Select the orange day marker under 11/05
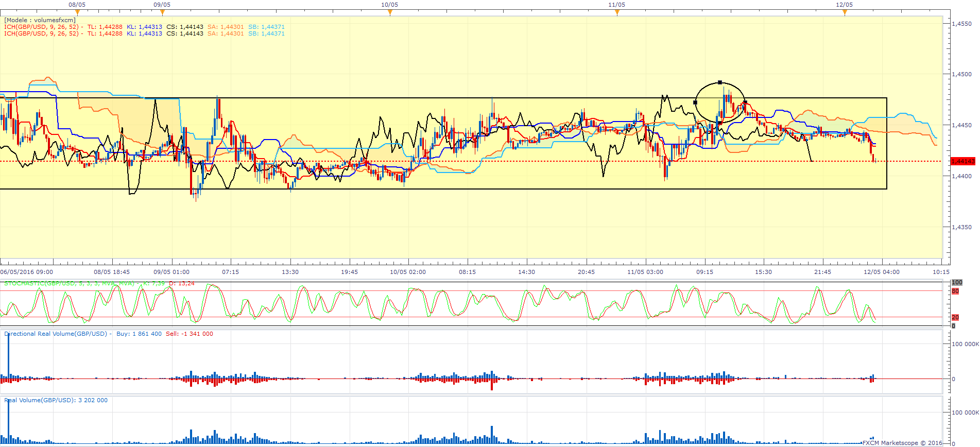This screenshot has width=980, height=447. click(x=617, y=12)
